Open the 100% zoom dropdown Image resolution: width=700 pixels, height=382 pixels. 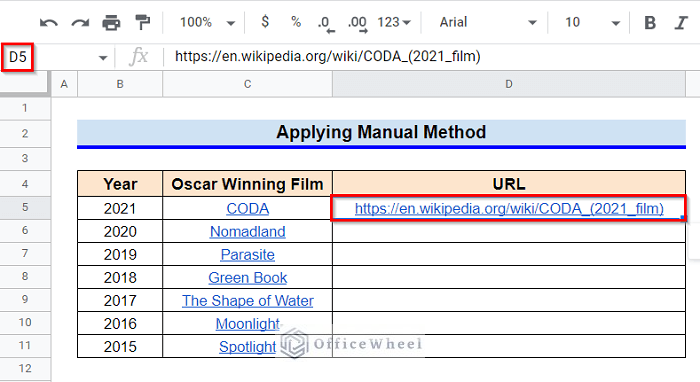pyautogui.click(x=207, y=22)
